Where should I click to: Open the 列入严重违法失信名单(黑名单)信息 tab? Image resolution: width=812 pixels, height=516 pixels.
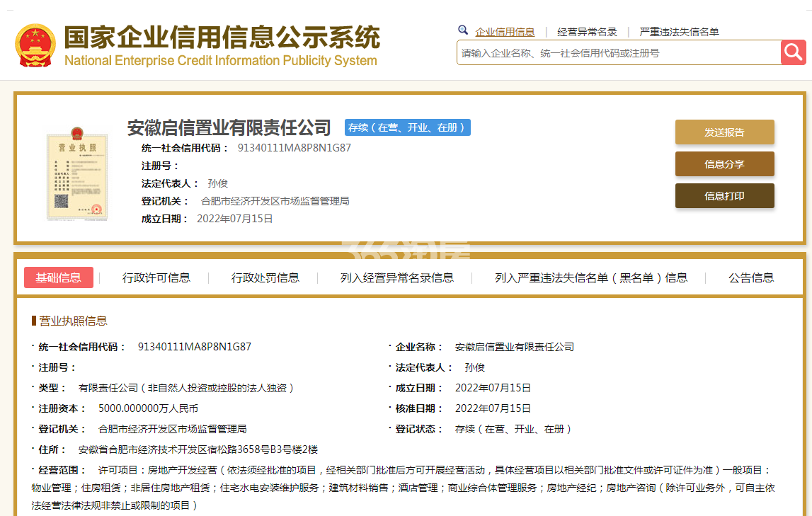point(591,278)
